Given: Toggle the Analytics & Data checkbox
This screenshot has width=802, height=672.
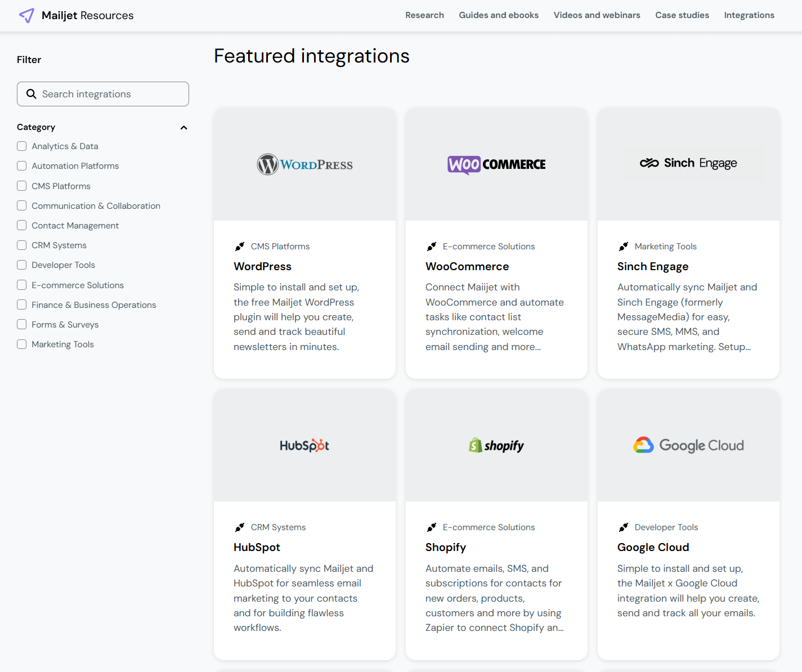Looking at the screenshot, I should 21,146.
